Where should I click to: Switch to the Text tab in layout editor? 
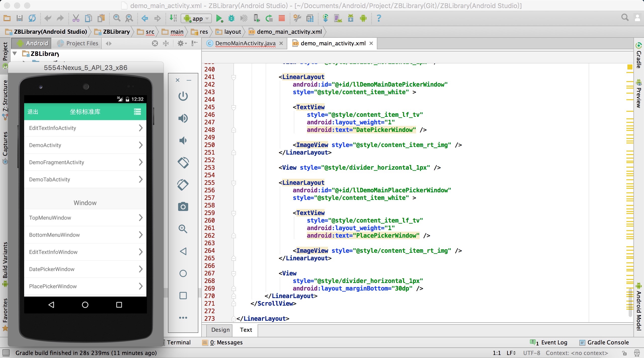pyautogui.click(x=246, y=330)
